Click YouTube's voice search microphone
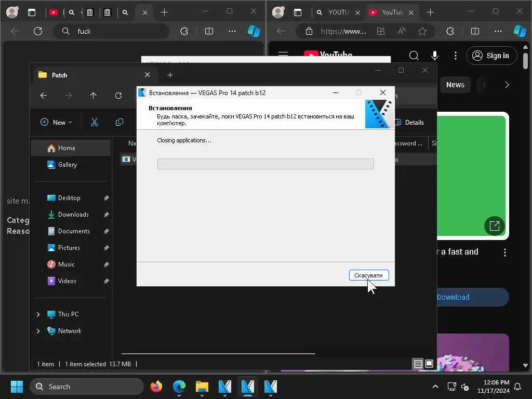This screenshot has width=532, height=399. 435,55
